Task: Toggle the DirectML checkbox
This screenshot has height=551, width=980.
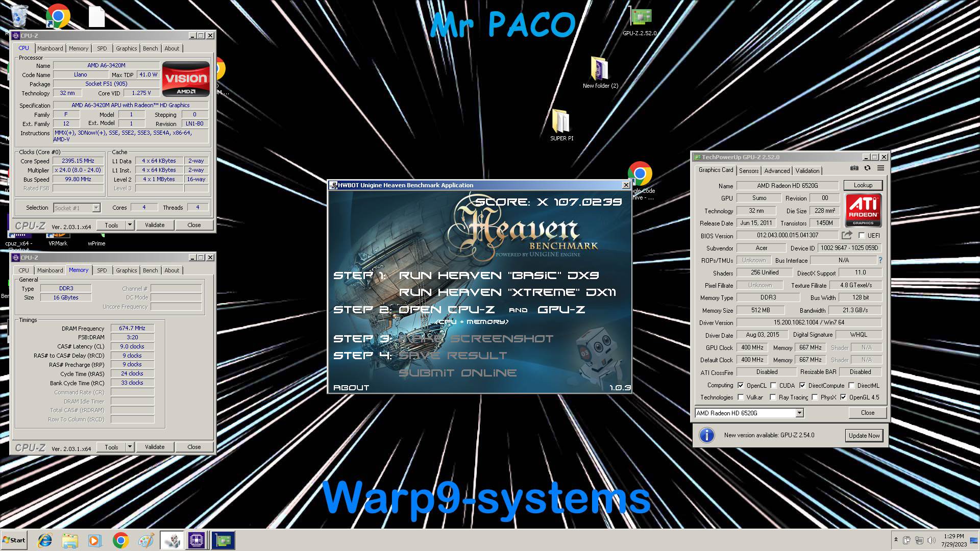Action: point(851,385)
